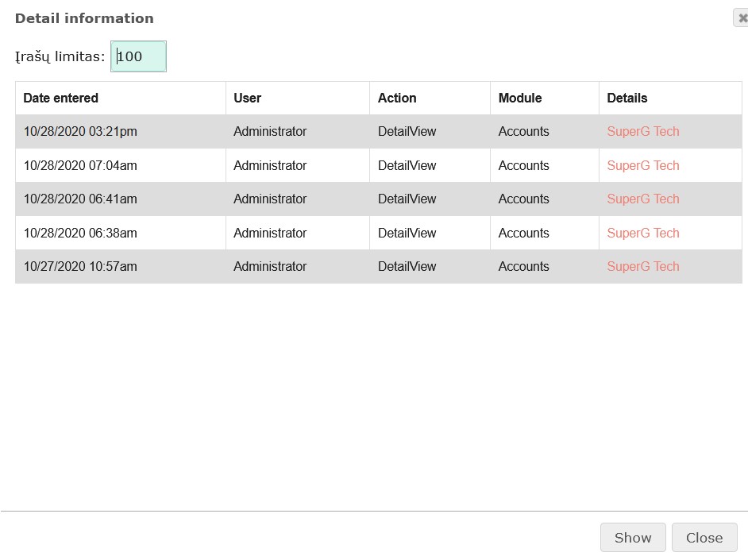Click the User column header
The width and height of the screenshot is (748, 560).
coord(247,98)
